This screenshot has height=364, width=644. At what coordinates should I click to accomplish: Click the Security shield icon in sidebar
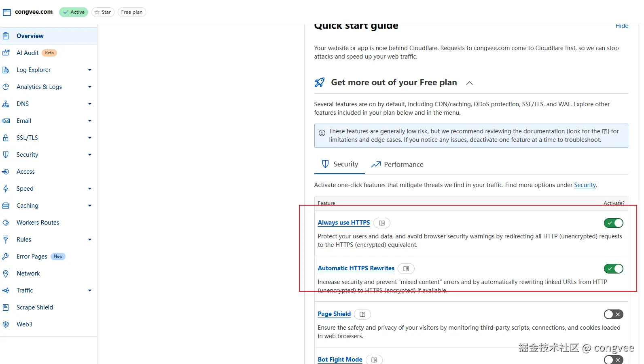[6, 155]
